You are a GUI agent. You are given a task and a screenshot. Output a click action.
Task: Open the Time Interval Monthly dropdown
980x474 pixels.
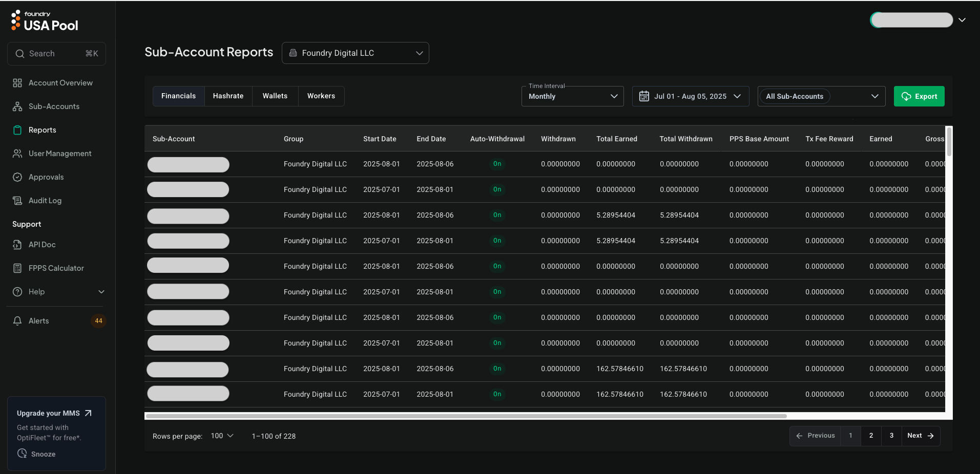pyautogui.click(x=572, y=96)
